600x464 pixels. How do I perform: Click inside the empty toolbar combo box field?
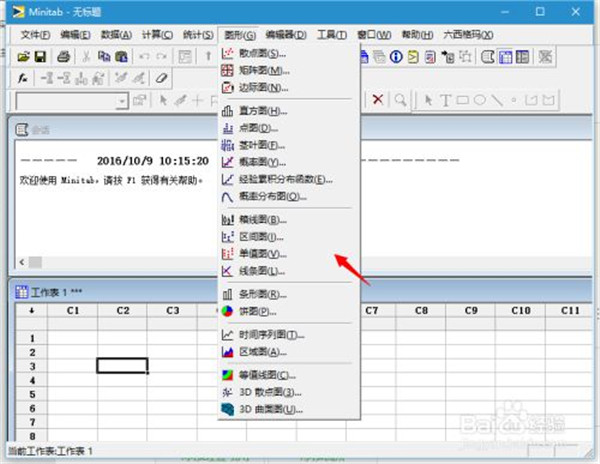tap(66, 101)
